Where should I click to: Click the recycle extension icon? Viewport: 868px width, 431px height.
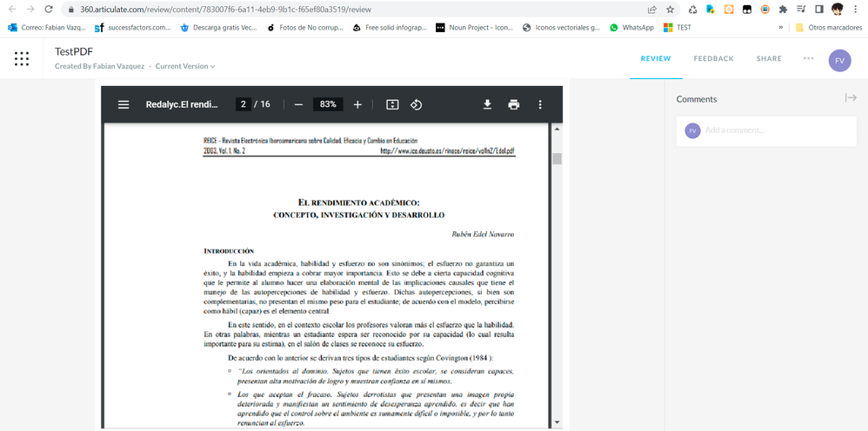click(x=692, y=10)
